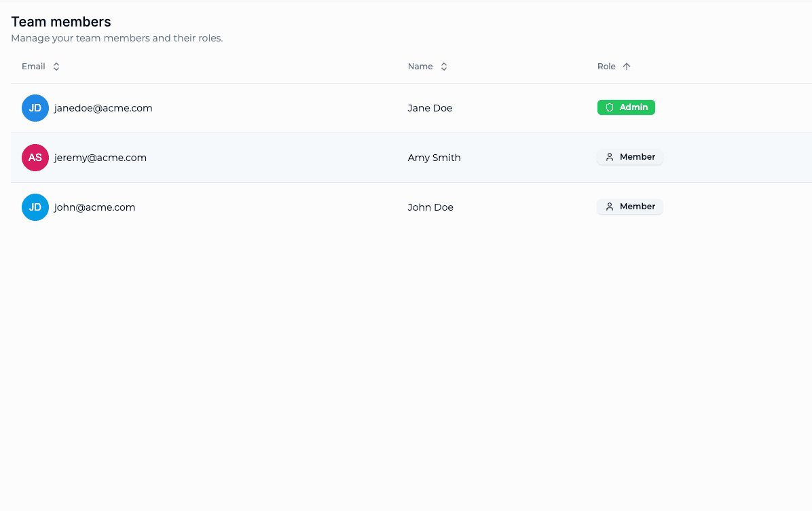Image resolution: width=812 pixels, height=511 pixels.
Task: Click the pink AS avatar
Action: pos(35,158)
